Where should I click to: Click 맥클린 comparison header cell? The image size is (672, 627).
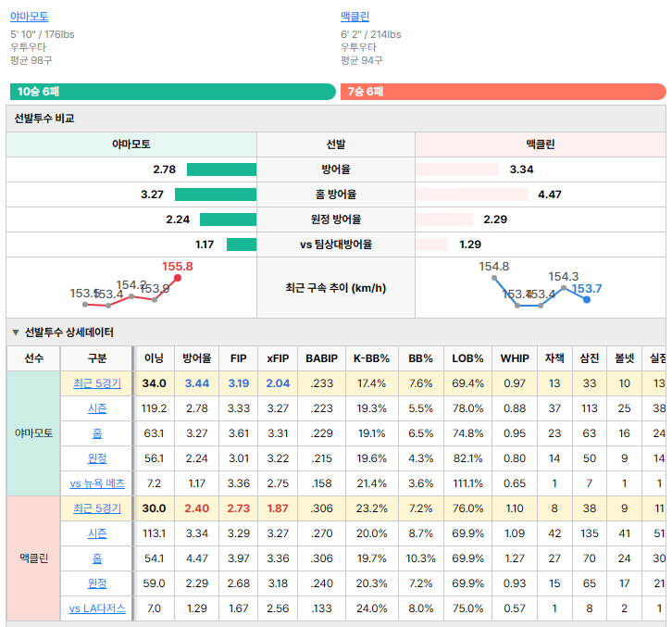(541, 144)
